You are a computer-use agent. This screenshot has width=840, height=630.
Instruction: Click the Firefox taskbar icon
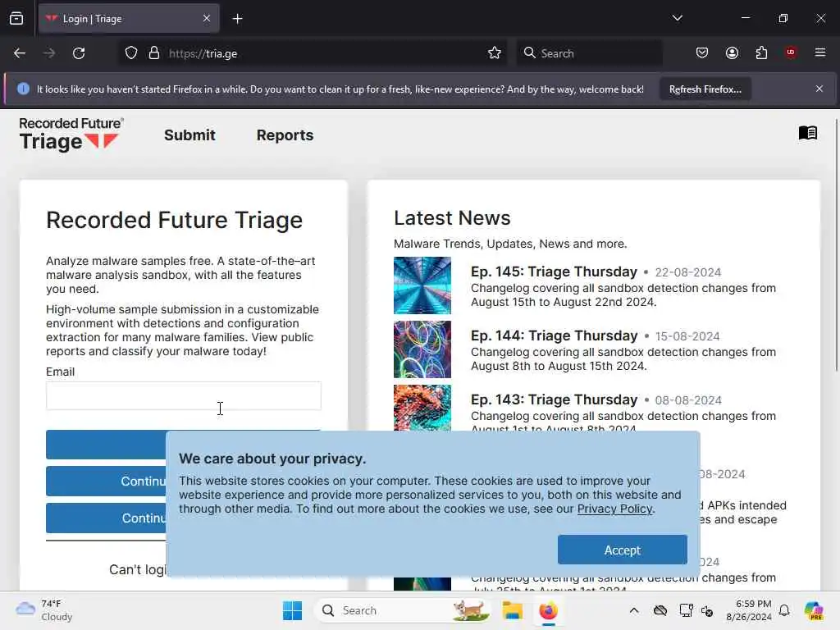pos(548,610)
